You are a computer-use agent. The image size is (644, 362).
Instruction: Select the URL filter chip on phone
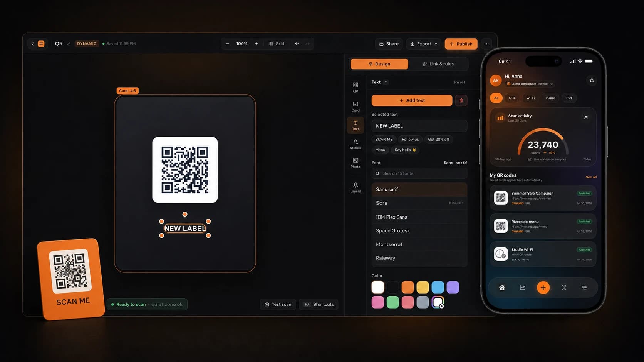click(x=512, y=98)
